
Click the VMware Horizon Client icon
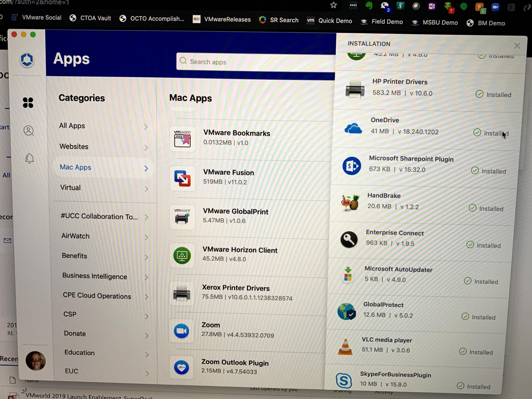(x=182, y=256)
